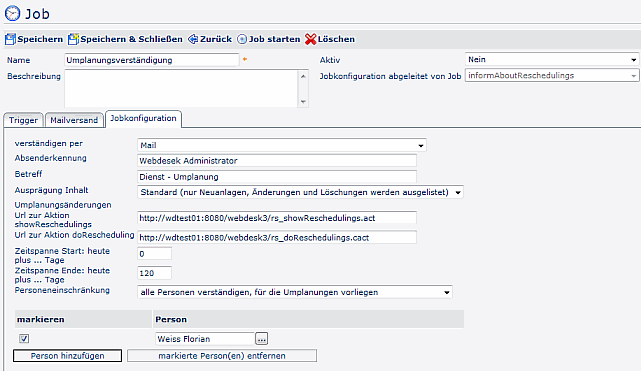
Task: Select the Jobkonfiguration tab
Action: point(143,118)
